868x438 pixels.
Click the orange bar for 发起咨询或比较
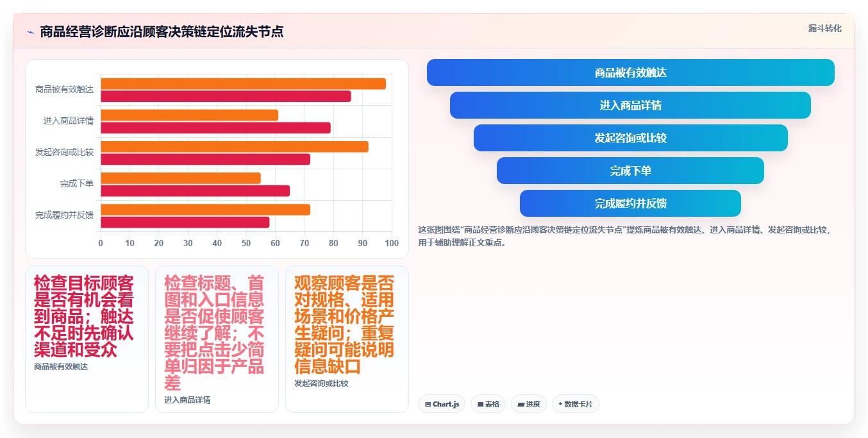click(235, 147)
